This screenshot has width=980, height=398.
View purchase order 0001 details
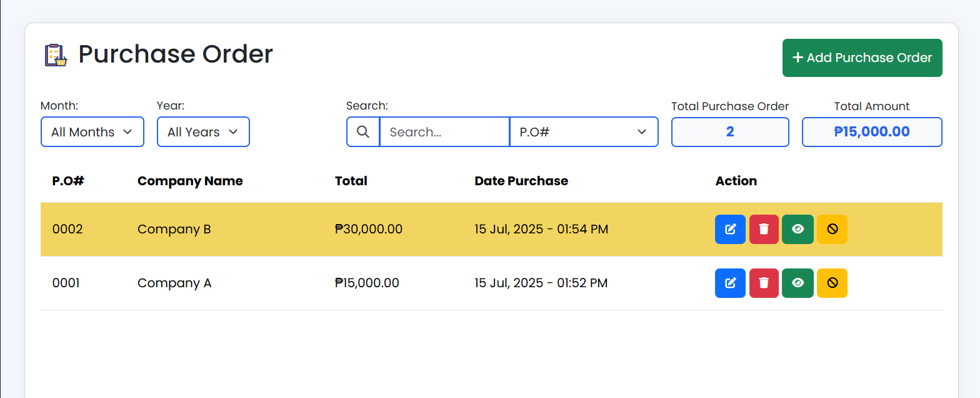tap(797, 283)
